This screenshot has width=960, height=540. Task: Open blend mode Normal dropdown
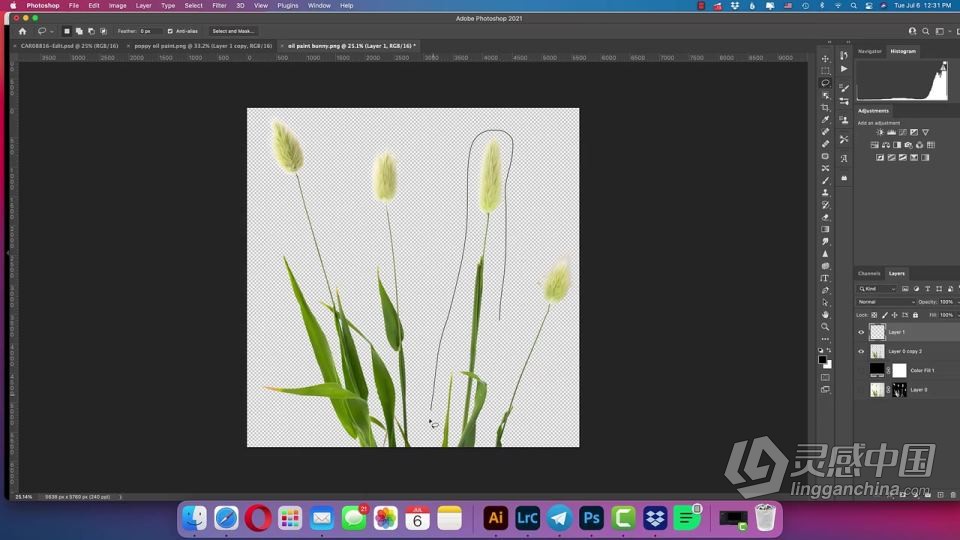coord(887,302)
